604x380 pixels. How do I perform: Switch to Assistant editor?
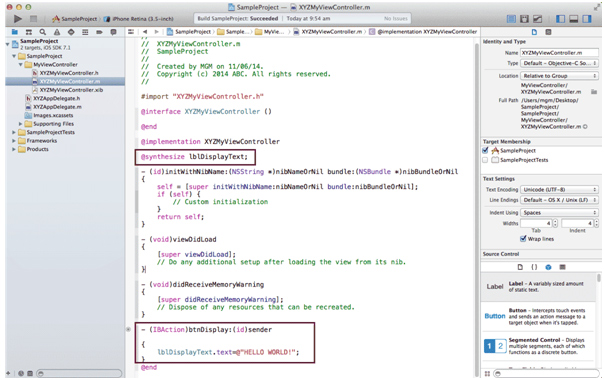[x=524, y=18]
